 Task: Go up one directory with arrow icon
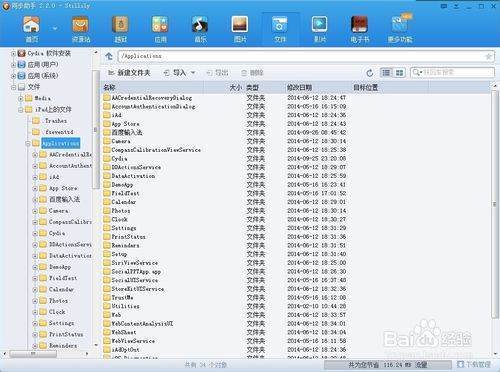(x=109, y=56)
